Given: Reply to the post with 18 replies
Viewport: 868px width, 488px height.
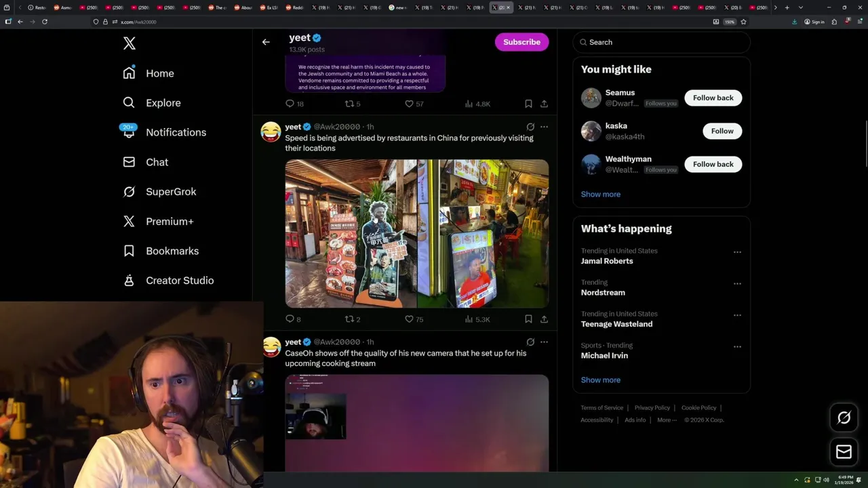Looking at the screenshot, I should tap(294, 104).
